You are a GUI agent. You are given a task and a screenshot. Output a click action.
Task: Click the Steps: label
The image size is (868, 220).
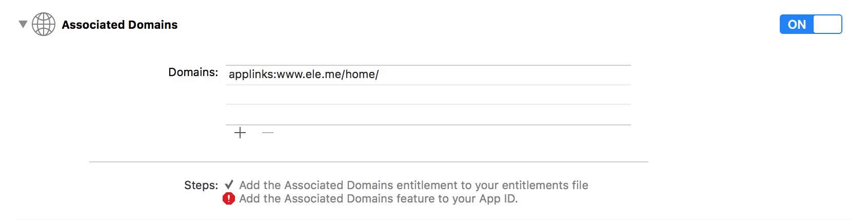(201, 186)
